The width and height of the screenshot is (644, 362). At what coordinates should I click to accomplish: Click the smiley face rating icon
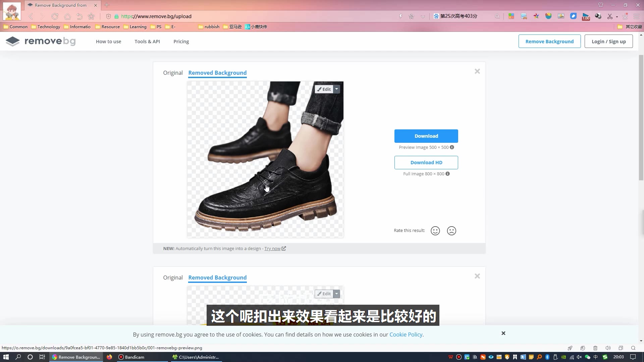(435, 231)
